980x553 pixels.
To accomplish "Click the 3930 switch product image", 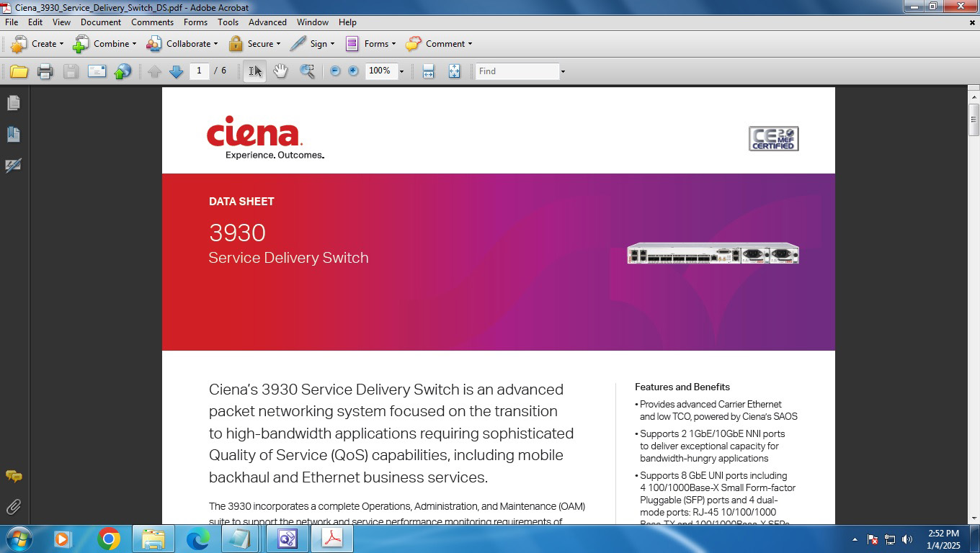I will (x=713, y=254).
